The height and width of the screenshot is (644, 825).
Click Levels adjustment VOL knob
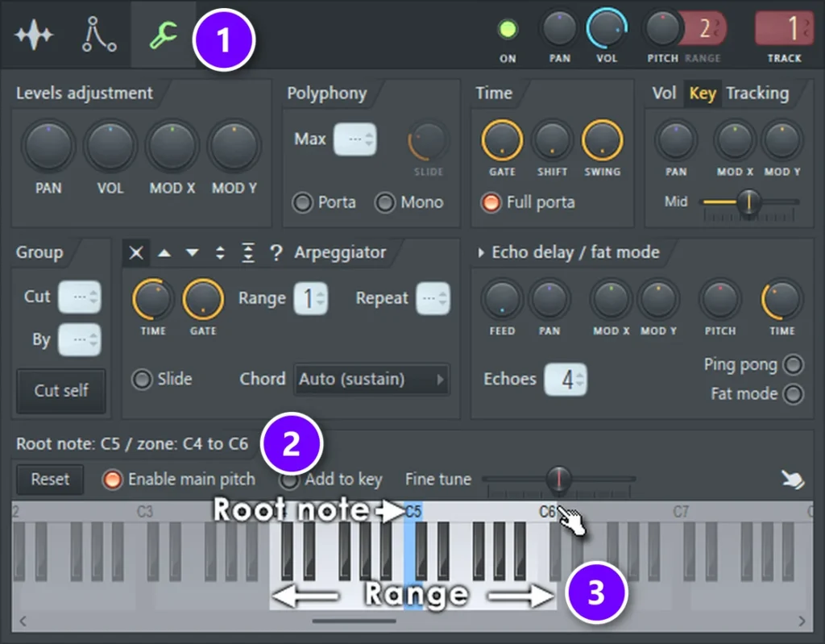110,146
